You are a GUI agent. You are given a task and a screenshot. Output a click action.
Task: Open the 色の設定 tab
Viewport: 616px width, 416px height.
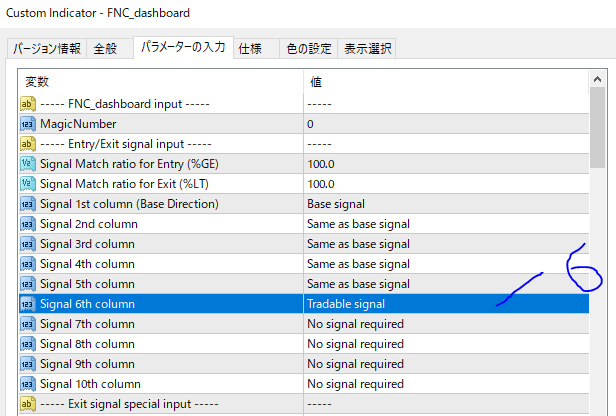click(308, 48)
